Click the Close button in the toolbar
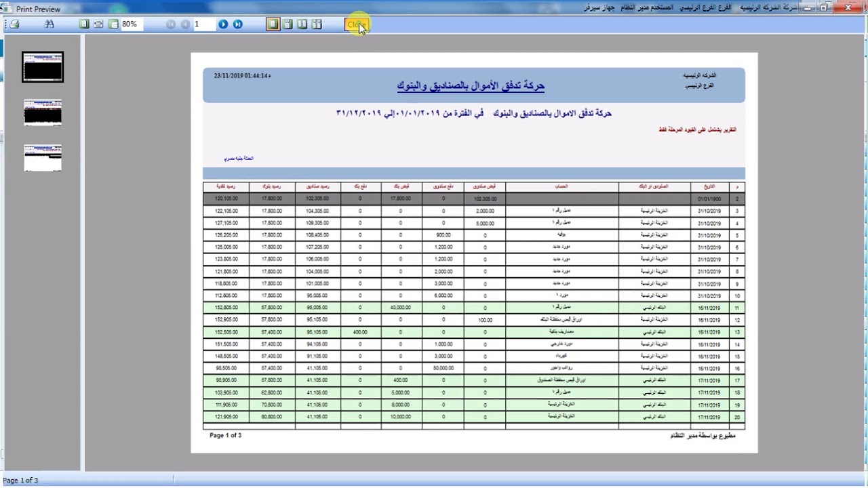This screenshot has height=488, width=868. (x=356, y=24)
